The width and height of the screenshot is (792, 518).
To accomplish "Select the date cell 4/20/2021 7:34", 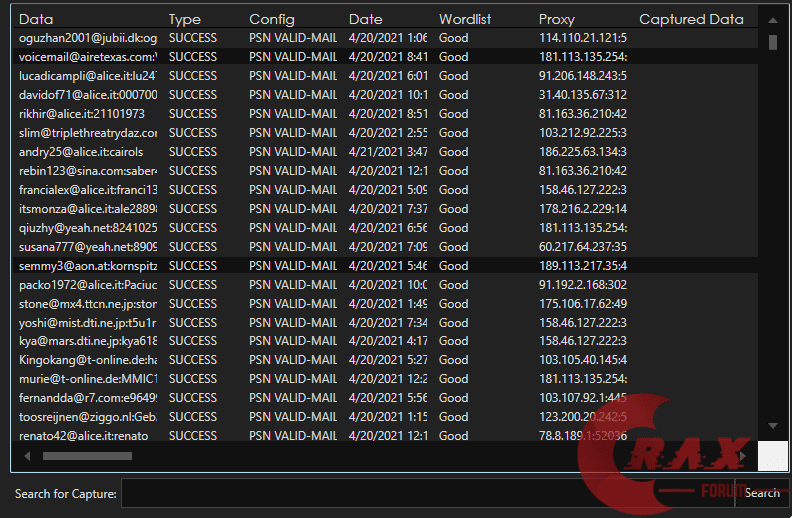I will click(388, 323).
